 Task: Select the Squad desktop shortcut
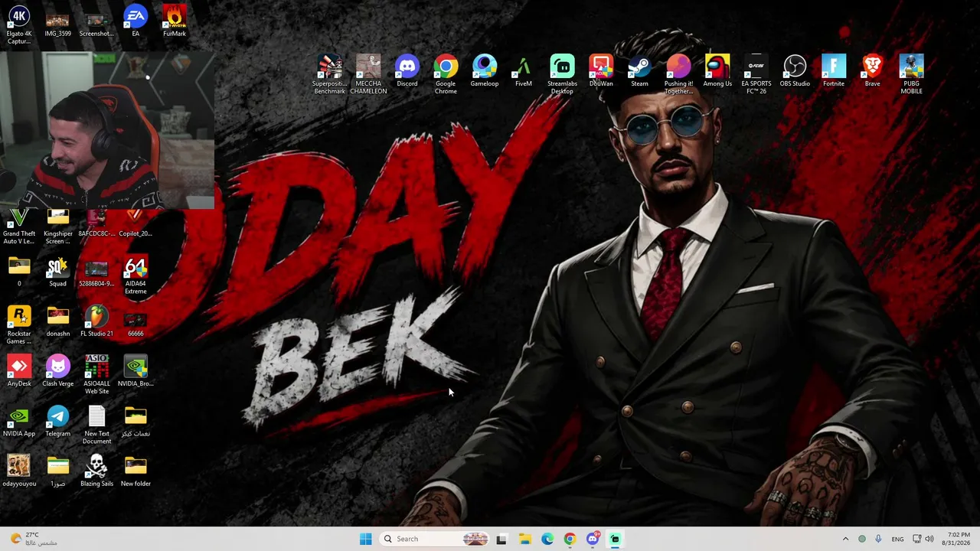(57, 272)
